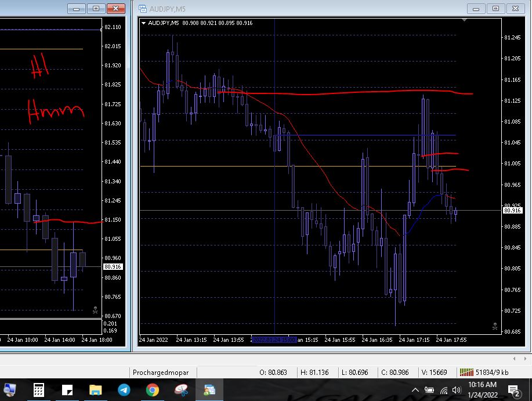Click the tab-strip scroll left arrow
The image size is (532, 401).
[515, 359]
